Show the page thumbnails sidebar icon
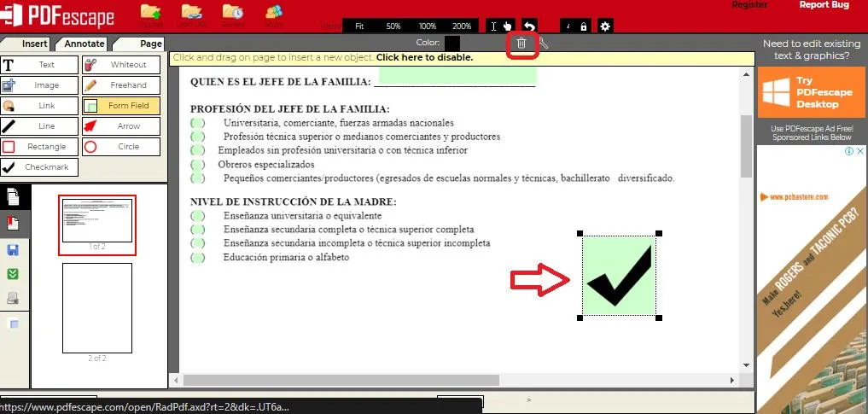 [12, 197]
